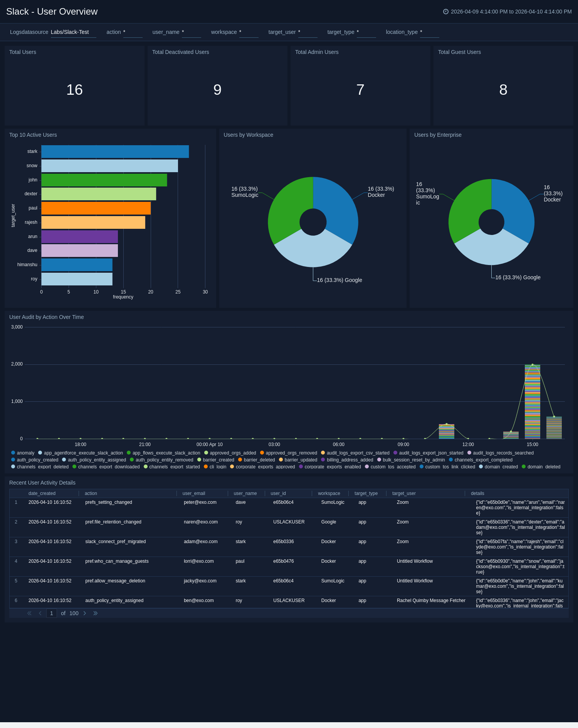Go to the previous table page
578x728 pixels.
coord(40,613)
